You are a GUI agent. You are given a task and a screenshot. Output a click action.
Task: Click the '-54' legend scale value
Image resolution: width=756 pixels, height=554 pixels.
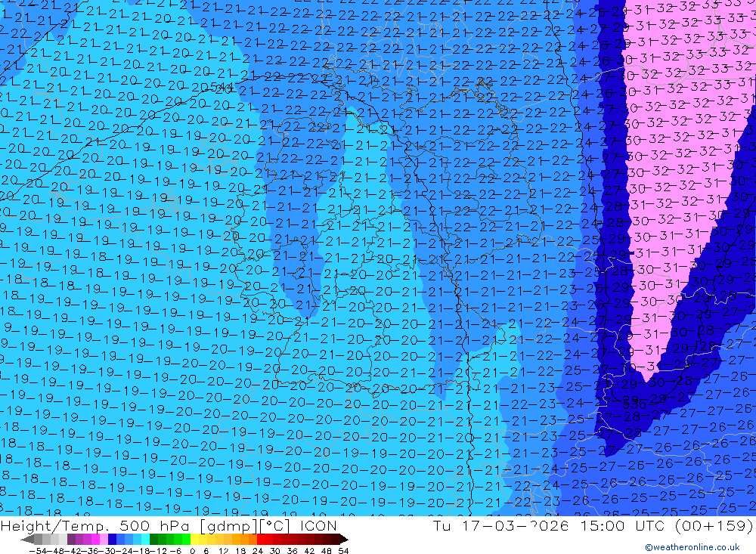[38, 551]
